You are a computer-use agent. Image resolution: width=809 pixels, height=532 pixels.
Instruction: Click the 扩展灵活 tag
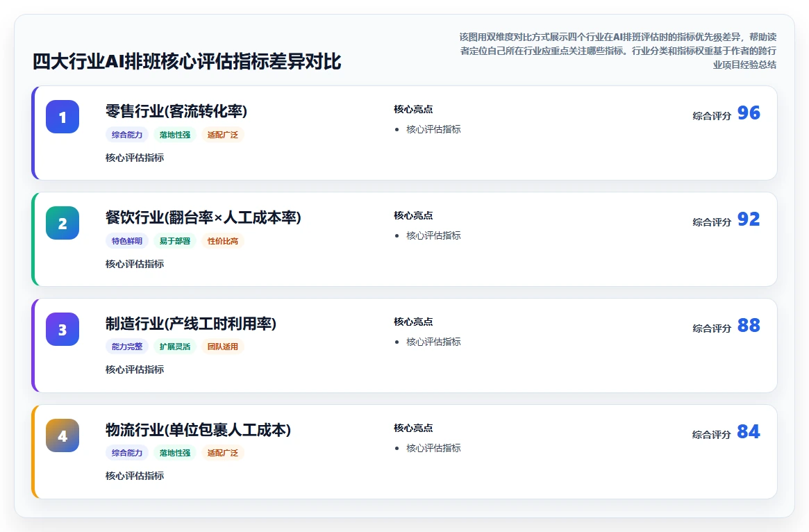pos(175,347)
